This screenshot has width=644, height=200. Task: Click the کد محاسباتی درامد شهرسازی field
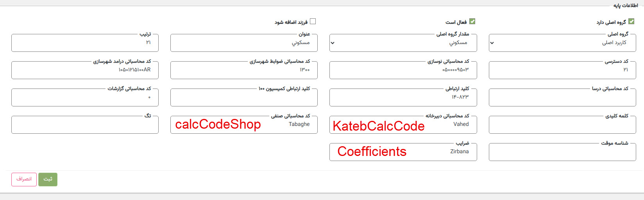tap(85, 70)
